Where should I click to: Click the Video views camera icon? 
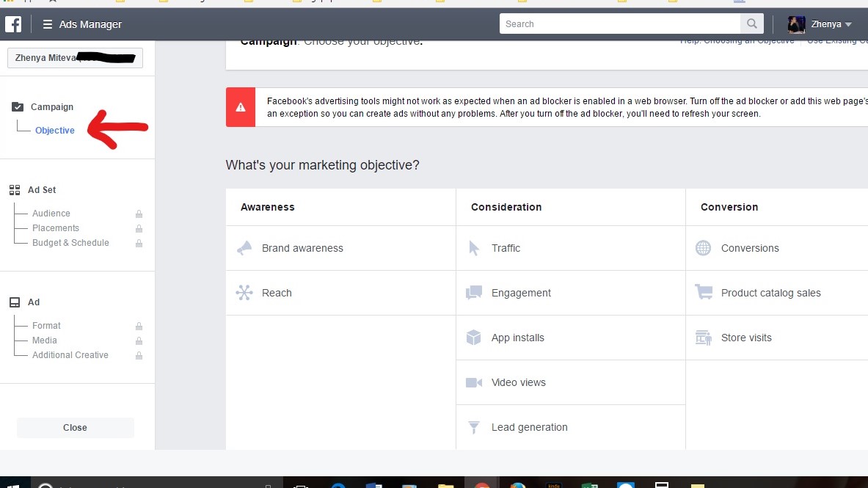tap(474, 382)
